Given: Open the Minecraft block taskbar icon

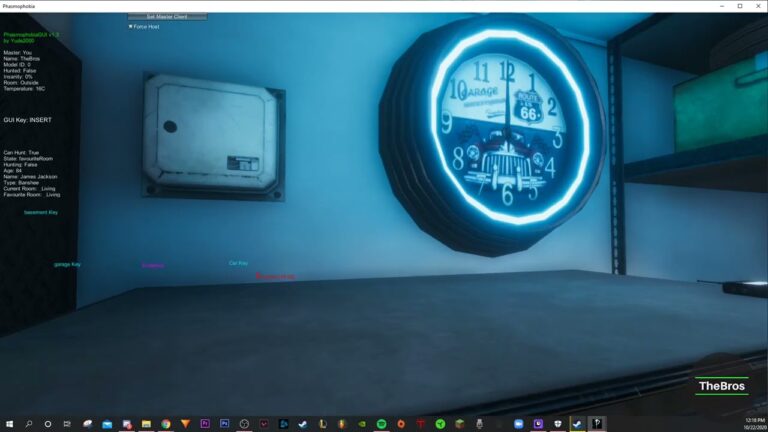Looking at the screenshot, I should click(x=459, y=424).
